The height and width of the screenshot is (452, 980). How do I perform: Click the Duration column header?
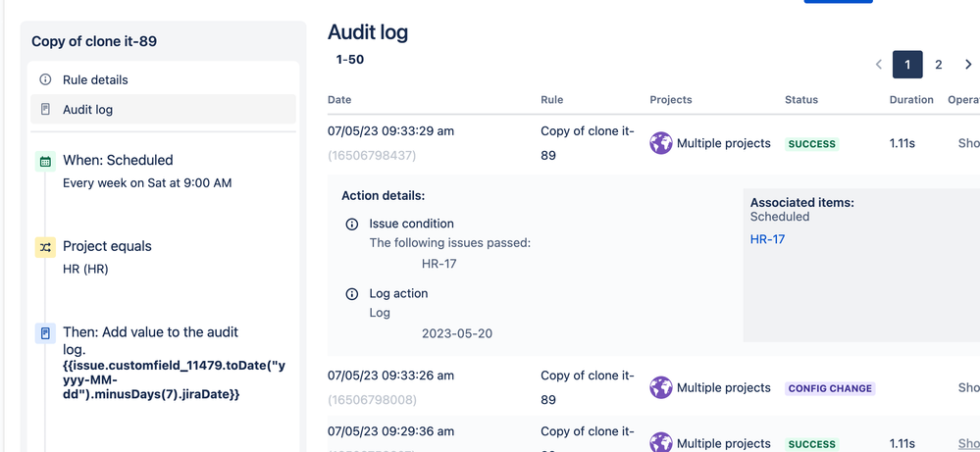[x=911, y=100]
